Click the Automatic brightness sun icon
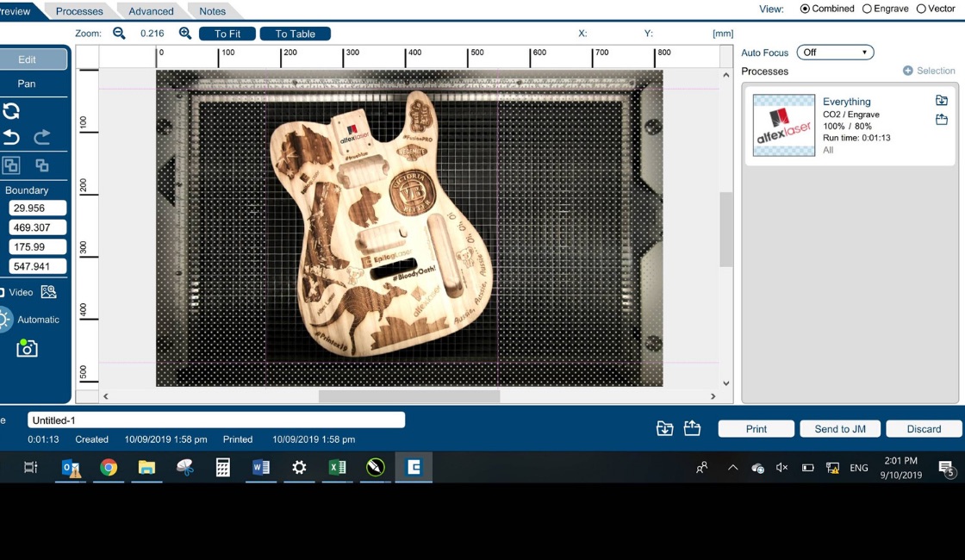Image resolution: width=965 pixels, height=560 pixels. click(x=4, y=320)
